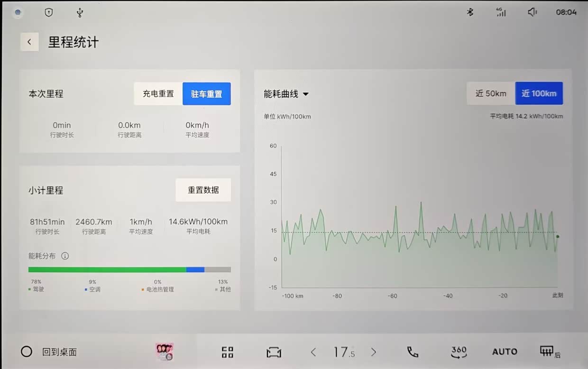588x369 pixels.
Task: Select 充电重置 mode
Action: point(158,94)
